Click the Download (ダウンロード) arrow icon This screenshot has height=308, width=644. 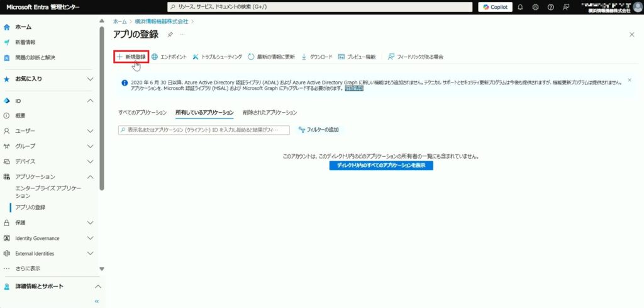coord(304,57)
